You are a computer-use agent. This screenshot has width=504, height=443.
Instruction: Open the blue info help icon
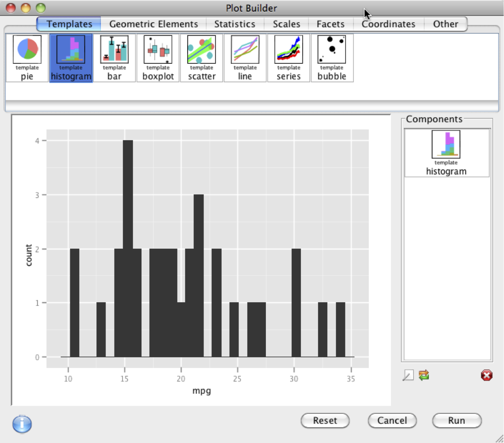pyautogui.click(x=22, y=424)
